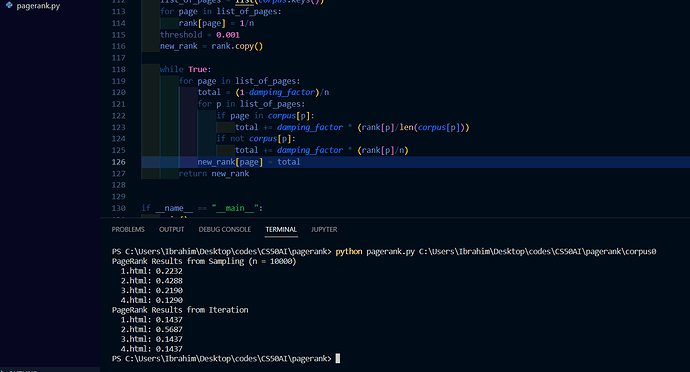
Task: Select the TERMINAL tab
Action: click(281, 229)
